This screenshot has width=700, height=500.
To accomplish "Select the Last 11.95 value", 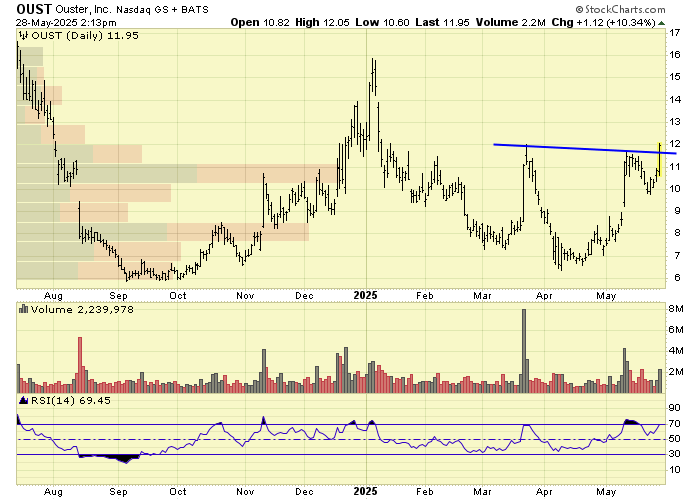I will coord(442,22).
